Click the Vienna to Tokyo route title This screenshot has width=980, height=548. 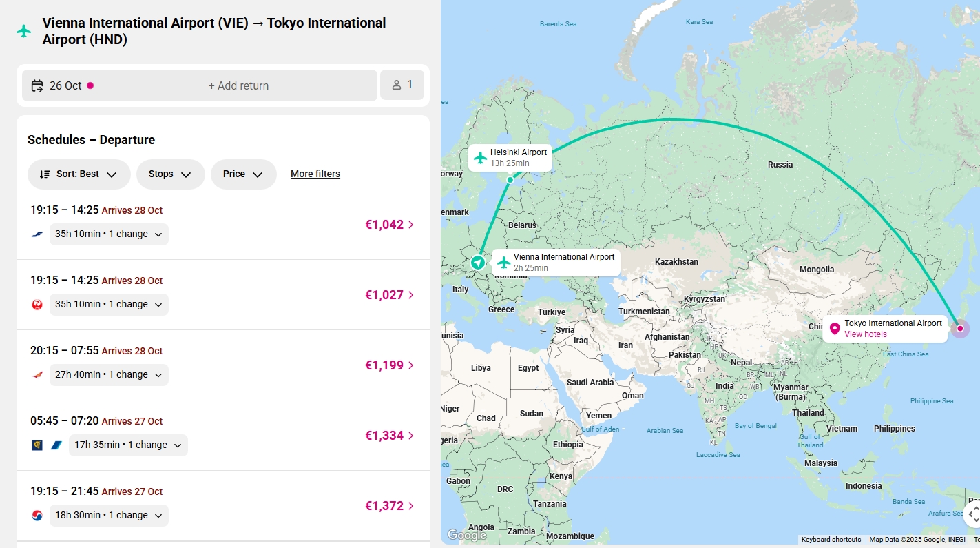[x=214, y=31]
